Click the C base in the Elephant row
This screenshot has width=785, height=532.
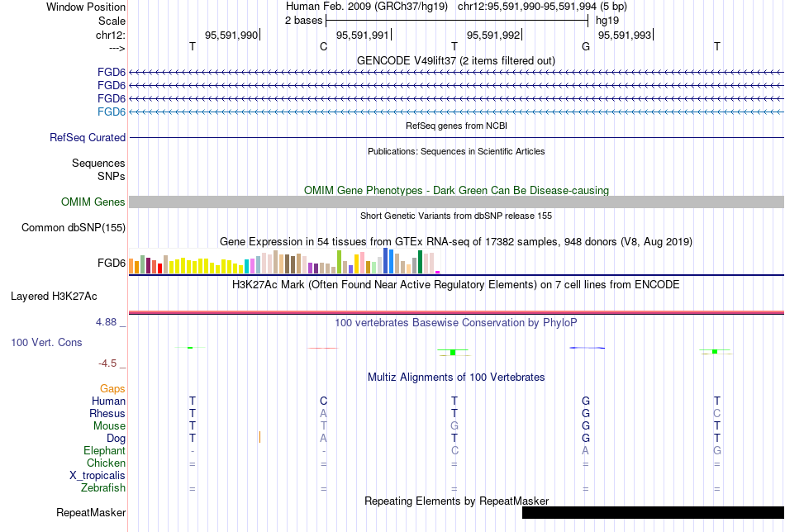[454, 450]
